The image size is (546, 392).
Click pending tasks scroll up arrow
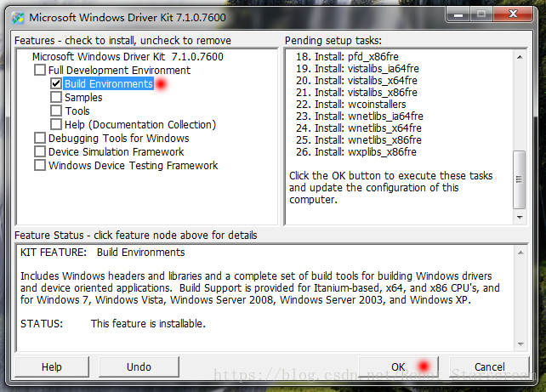520,57
